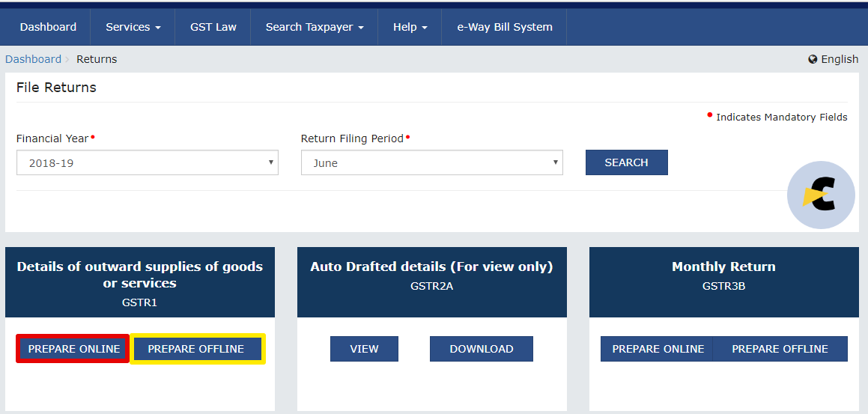Open the Financial Year dropdown
This screenshot has height=414, width=868.
(x=148, y=162)
